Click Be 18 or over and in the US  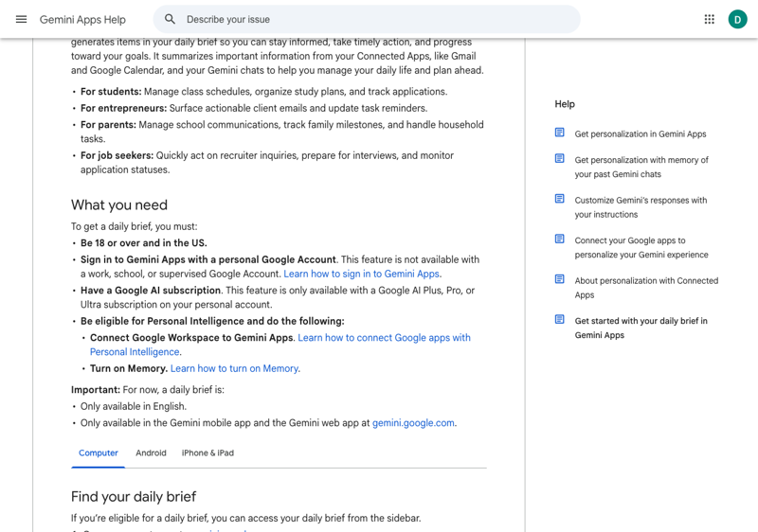pos(144,243)
